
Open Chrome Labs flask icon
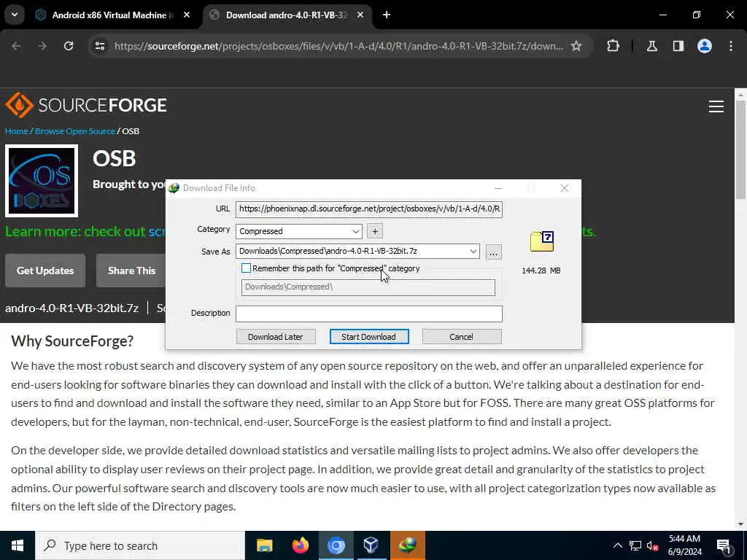pos(652,46)
